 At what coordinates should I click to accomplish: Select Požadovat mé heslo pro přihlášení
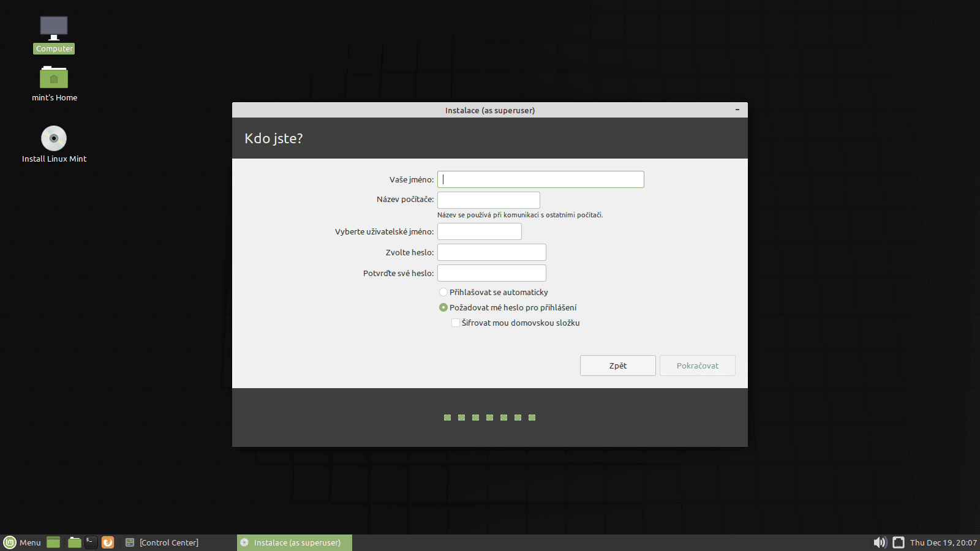[443, 307]
